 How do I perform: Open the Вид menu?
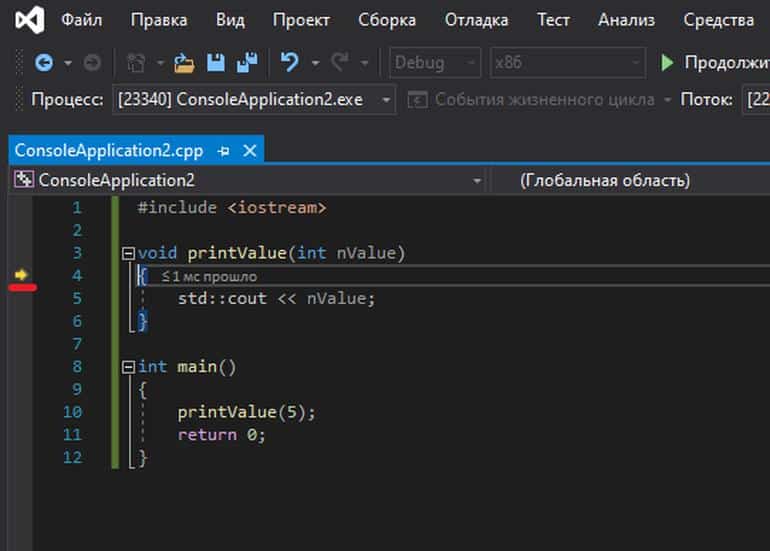tap(230, 20)
